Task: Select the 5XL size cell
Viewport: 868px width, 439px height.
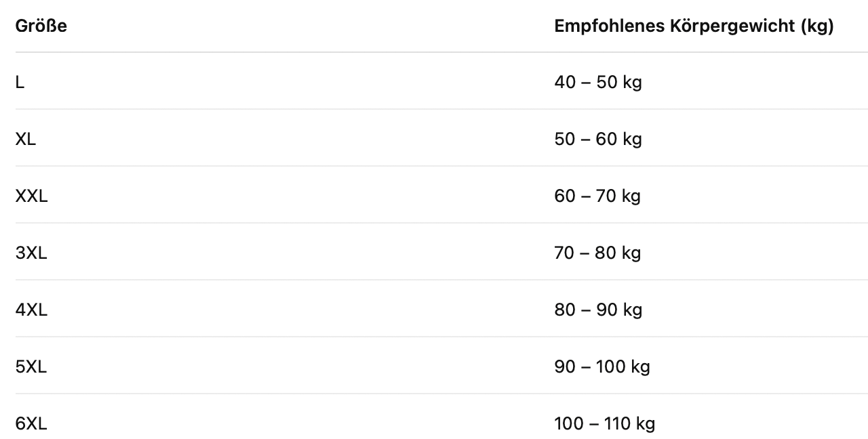Action: (x=31, y=367)
